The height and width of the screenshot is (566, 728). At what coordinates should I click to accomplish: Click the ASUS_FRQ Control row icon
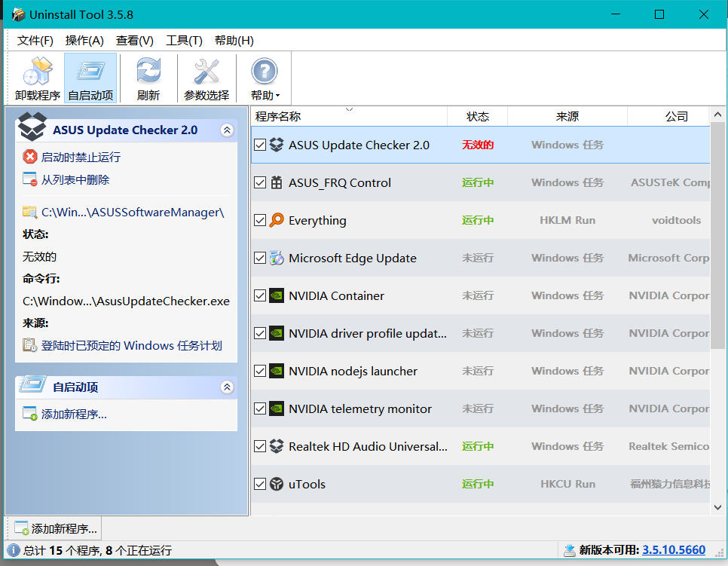277,182
